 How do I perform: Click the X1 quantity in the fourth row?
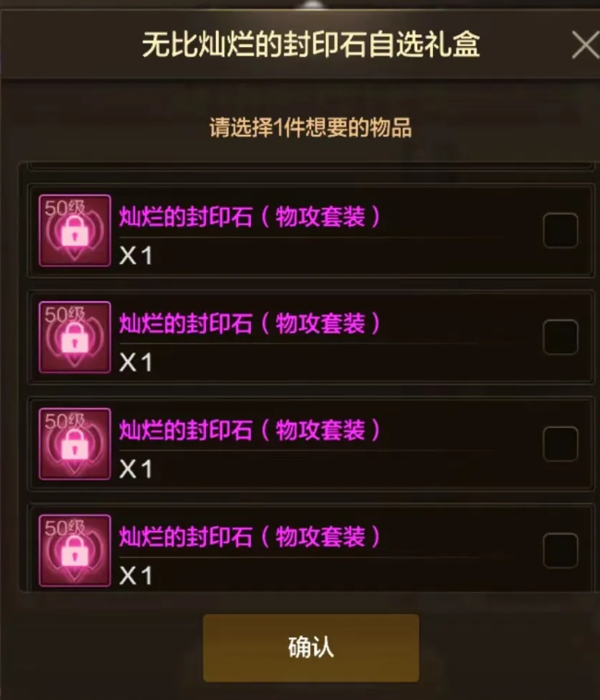136,576
